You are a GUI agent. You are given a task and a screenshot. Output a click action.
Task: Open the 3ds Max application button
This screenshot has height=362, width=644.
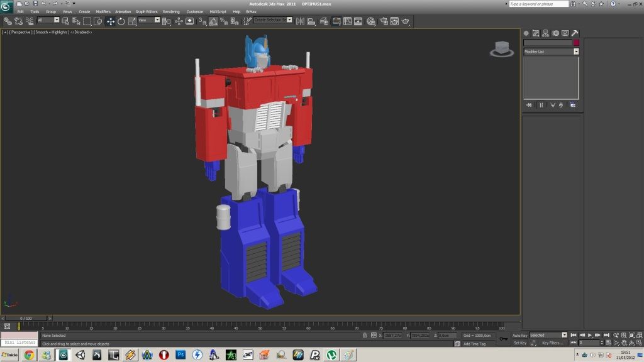point(6,6)
